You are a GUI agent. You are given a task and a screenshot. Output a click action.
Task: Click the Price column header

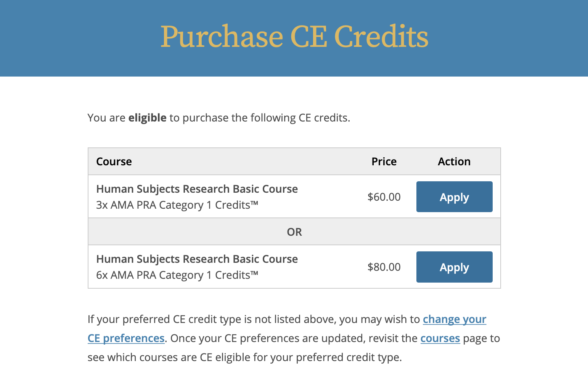(x=384, y=161)
